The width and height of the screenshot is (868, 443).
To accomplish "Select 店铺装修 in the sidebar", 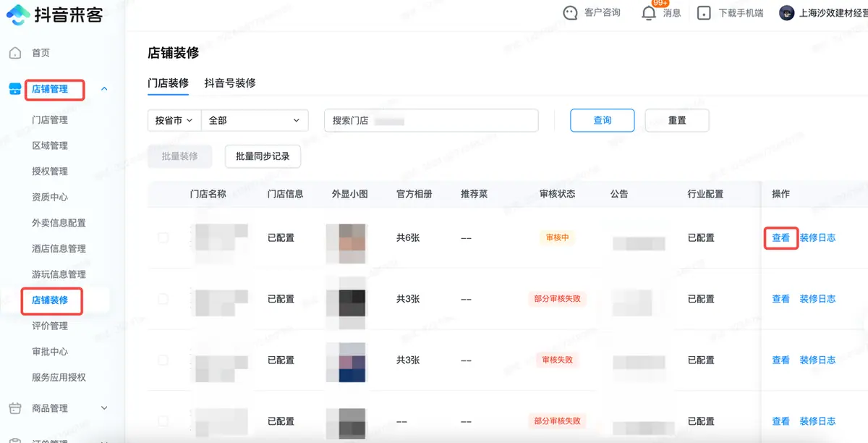I will pos(50,300).
